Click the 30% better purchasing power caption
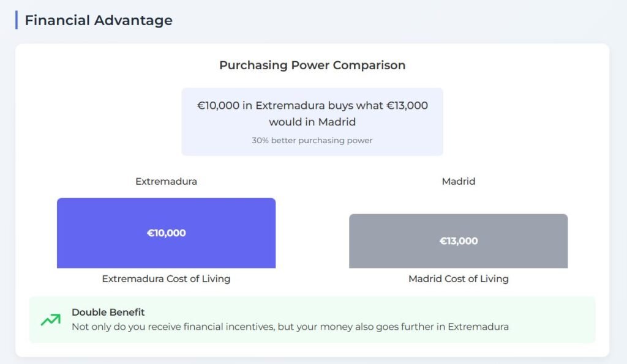This screenshot has width=627, height=364. tap(312, 140)
